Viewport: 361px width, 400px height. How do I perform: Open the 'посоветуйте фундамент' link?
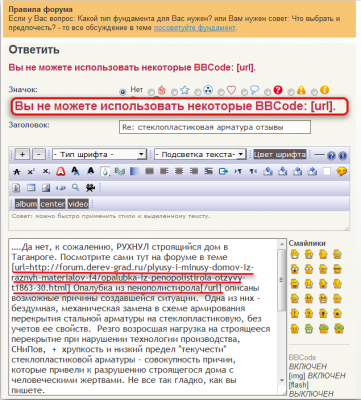point(195,28)
